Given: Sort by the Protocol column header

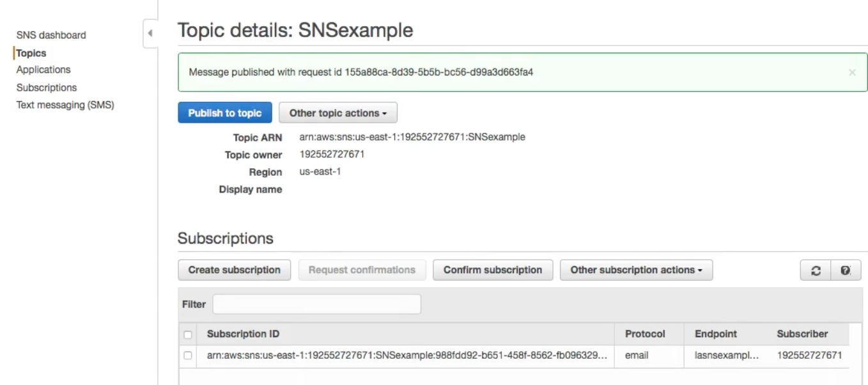Looking at the screenshot, I should click(644, 334).
